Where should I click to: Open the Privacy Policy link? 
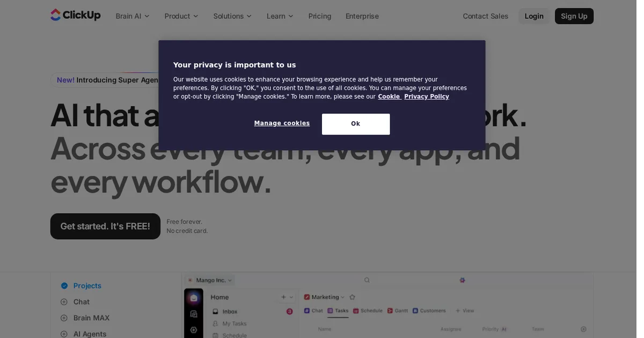coord(427,97)
